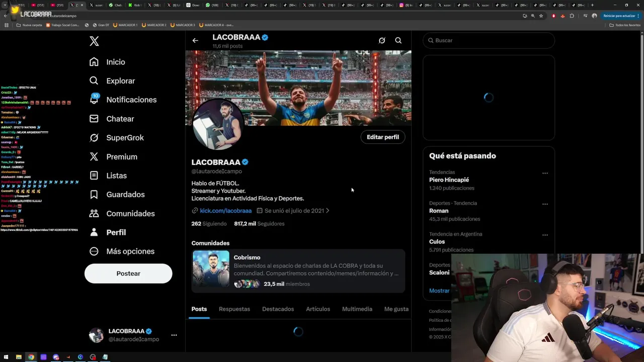This screenshot has width=644, height=362.
Task: Open Chrome apps grid icon in bookmarks bar
Action: tap(7, 25)
